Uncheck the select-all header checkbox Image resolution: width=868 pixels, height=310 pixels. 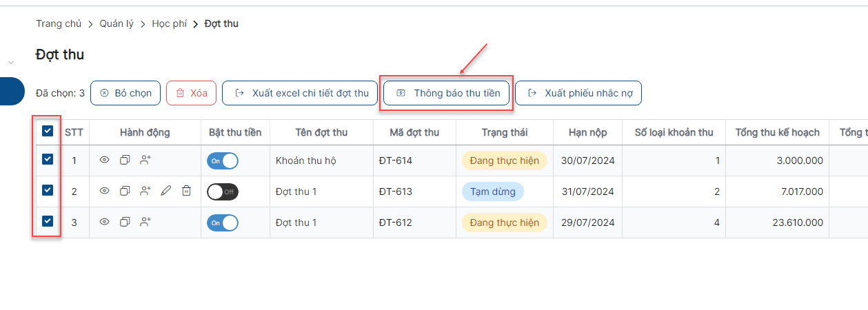[48, 131]
